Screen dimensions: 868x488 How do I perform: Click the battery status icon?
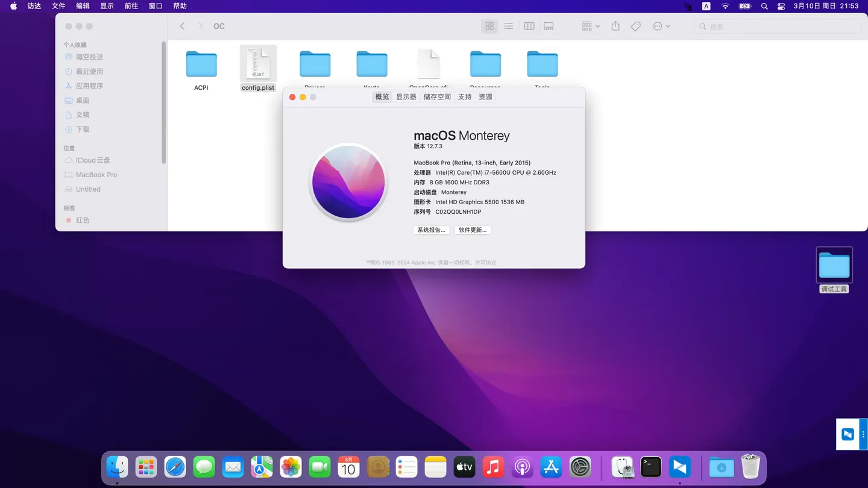point(744,6)
